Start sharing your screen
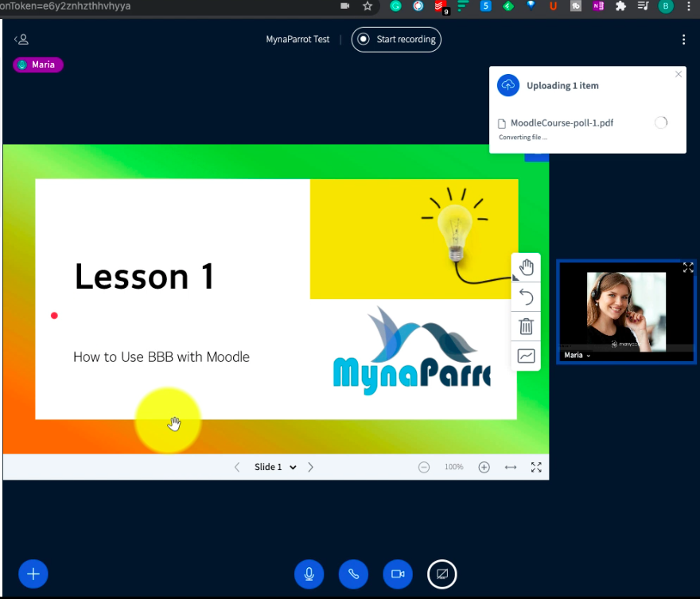Viewport: 700px width, 599px height. 442,574
